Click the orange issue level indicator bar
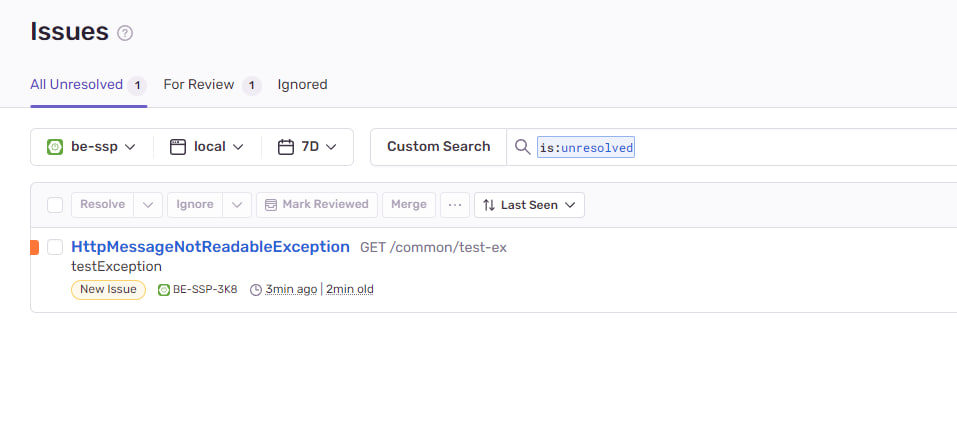Image resolution: width=957 pixels, height=428 pixels. pyautogui.click(x=35, y=247)
